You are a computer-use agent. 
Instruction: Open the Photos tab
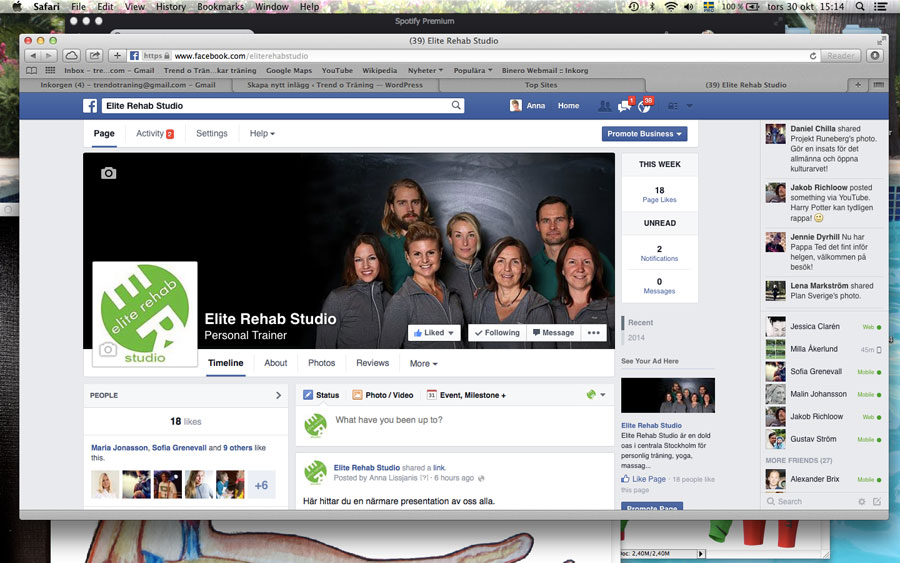(321, 363)
